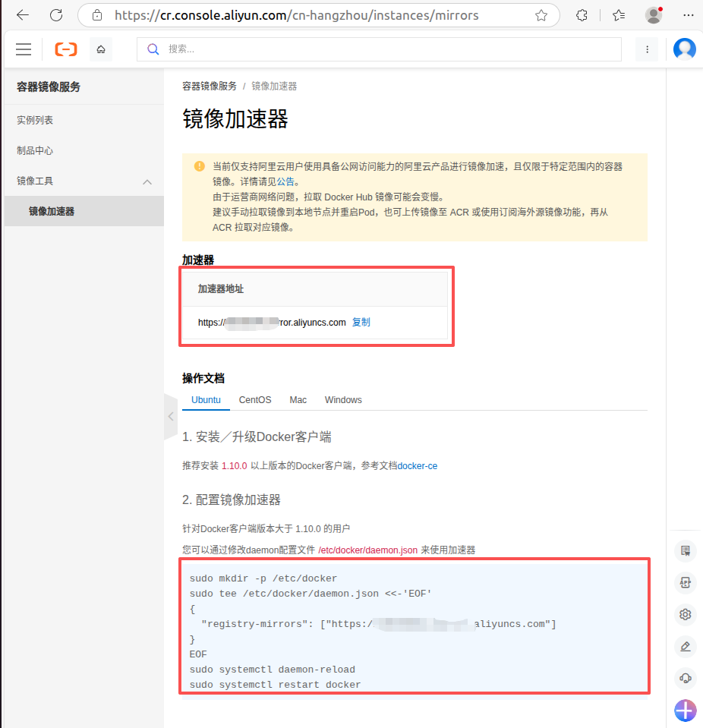Open the gear settings icon on right rail
703x728 pixels.
coord(686,614)
